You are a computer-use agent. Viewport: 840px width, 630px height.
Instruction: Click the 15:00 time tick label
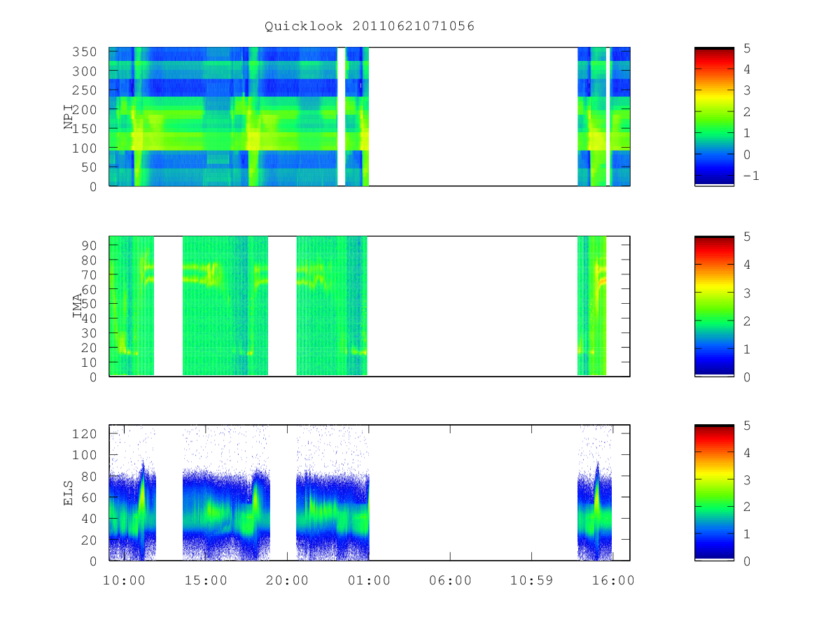coord(205,580)
